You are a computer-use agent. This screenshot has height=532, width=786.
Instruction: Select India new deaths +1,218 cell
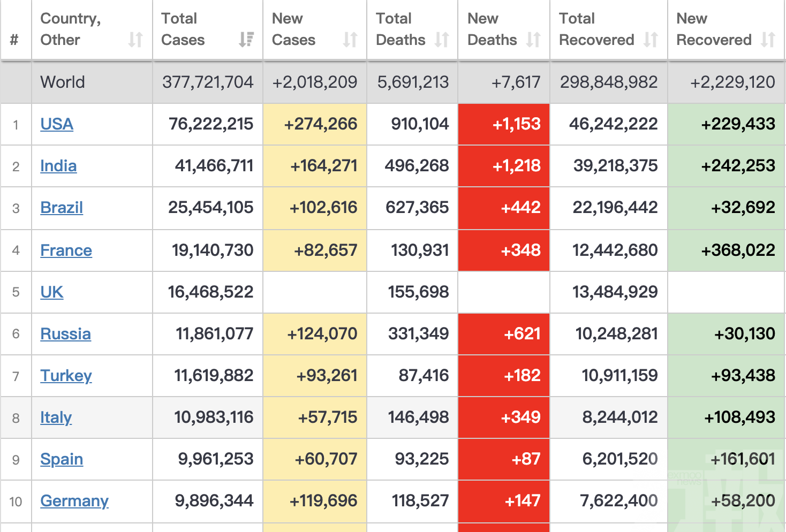pos(504,166)
